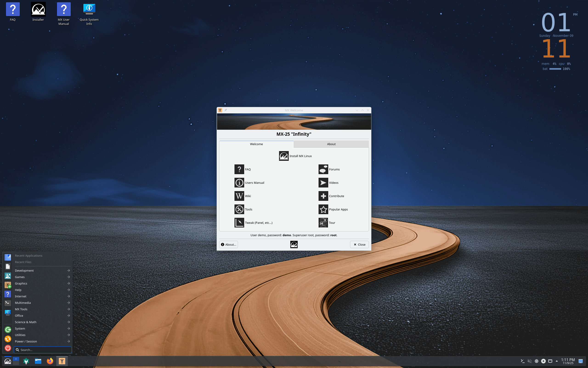The image size is (588, 368).
Task: Open the Users Manual info icon
Action: 239,183
